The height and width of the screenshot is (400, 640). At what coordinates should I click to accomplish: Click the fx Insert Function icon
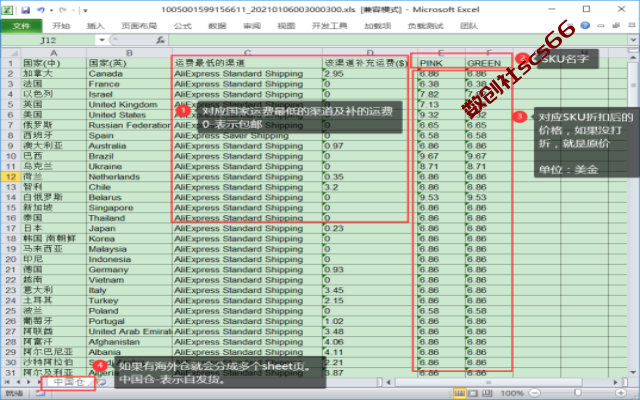click(x=160, y=40)
